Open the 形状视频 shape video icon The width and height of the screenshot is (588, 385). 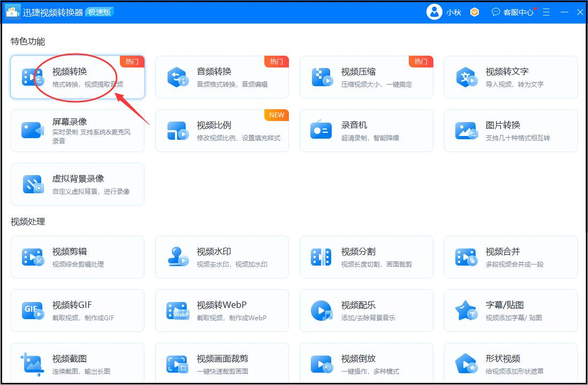(x=466, y=364)
